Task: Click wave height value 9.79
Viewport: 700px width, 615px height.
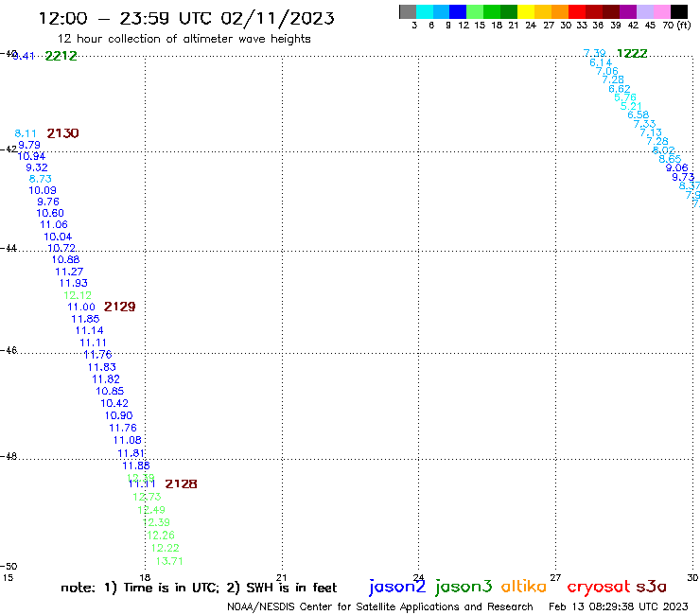Action: pos(29,145)
